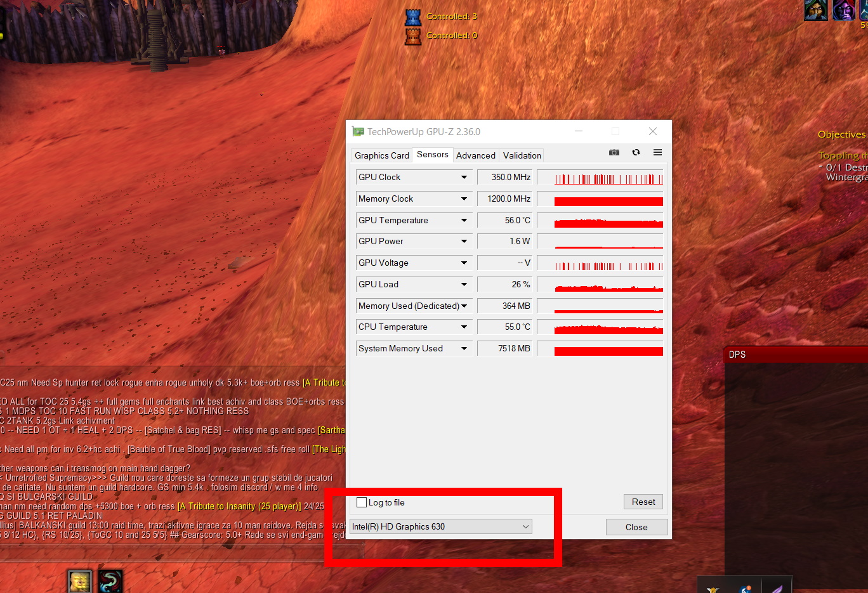868x593 pixels.
Task: Open the GPU-Z hamburger menu
Action: [657, 152]
